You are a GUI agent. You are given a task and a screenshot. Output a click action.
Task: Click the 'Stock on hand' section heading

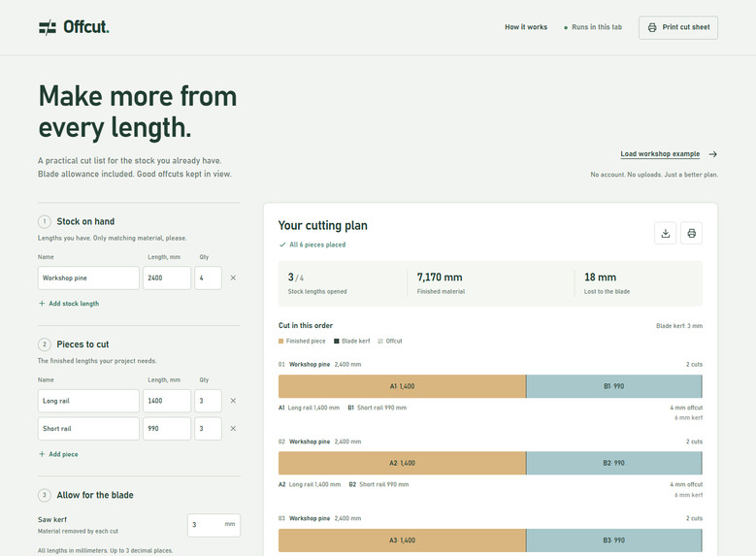[85, 221]
